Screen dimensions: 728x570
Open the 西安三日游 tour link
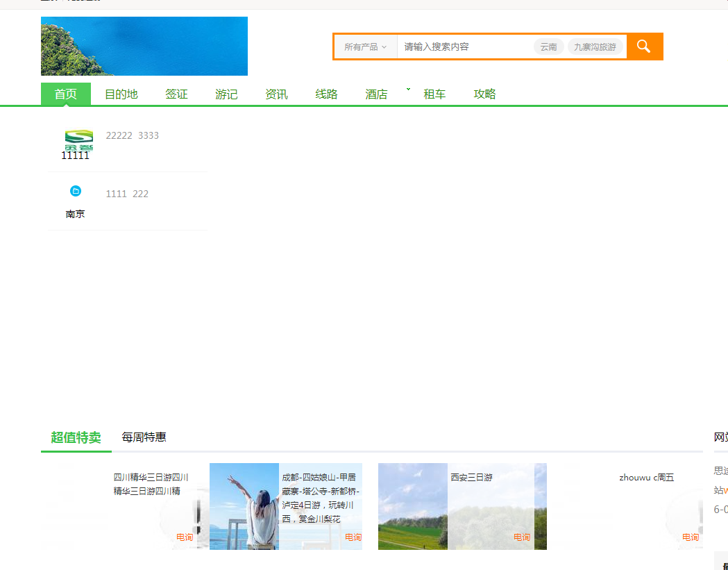coord(471,478)
